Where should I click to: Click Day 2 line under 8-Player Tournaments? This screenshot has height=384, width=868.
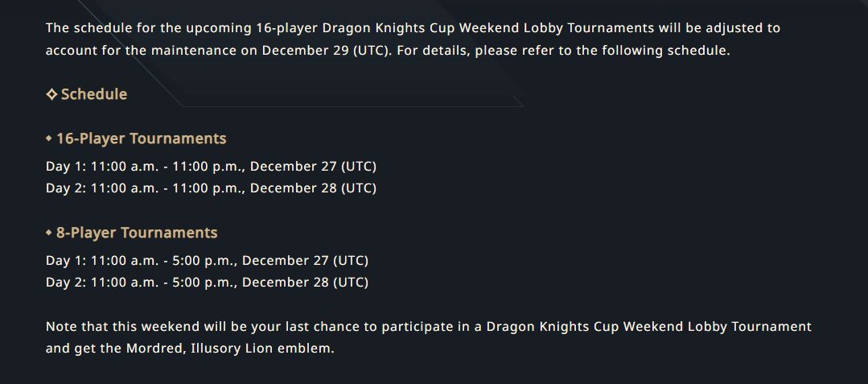[x=207, y=282]
